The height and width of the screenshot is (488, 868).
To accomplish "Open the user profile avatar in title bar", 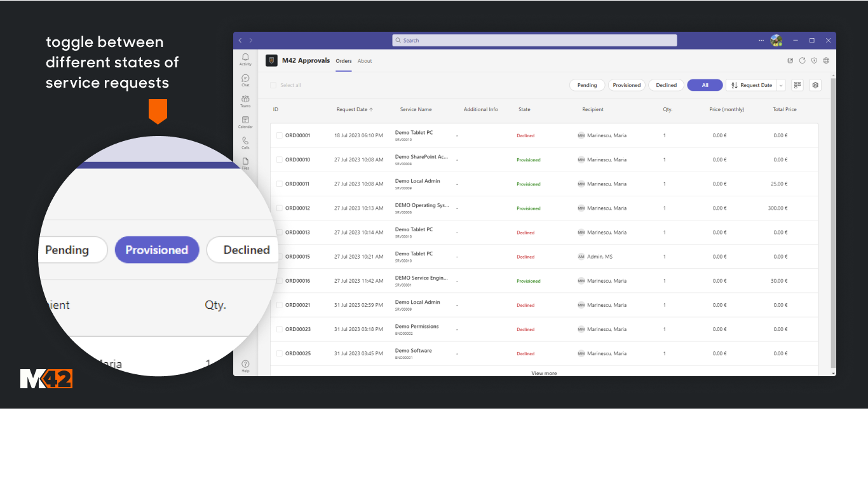I will [x=776, y=40].
